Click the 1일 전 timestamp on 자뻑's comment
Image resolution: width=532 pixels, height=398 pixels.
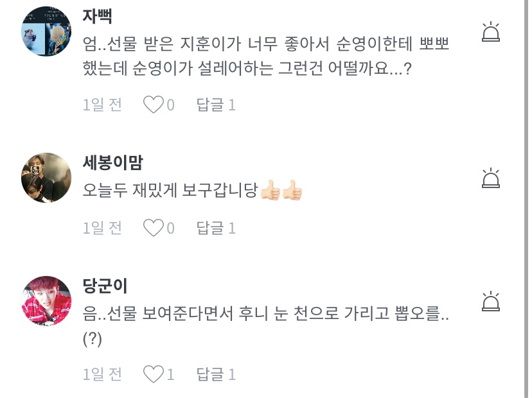[x=102, y=105]
